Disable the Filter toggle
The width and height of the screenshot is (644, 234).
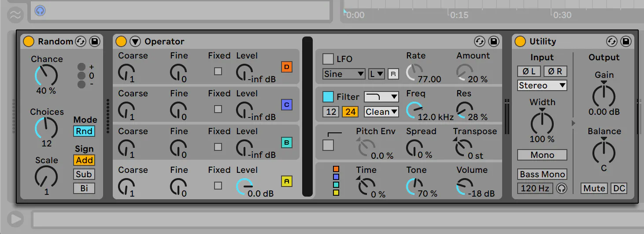point(328,97)
